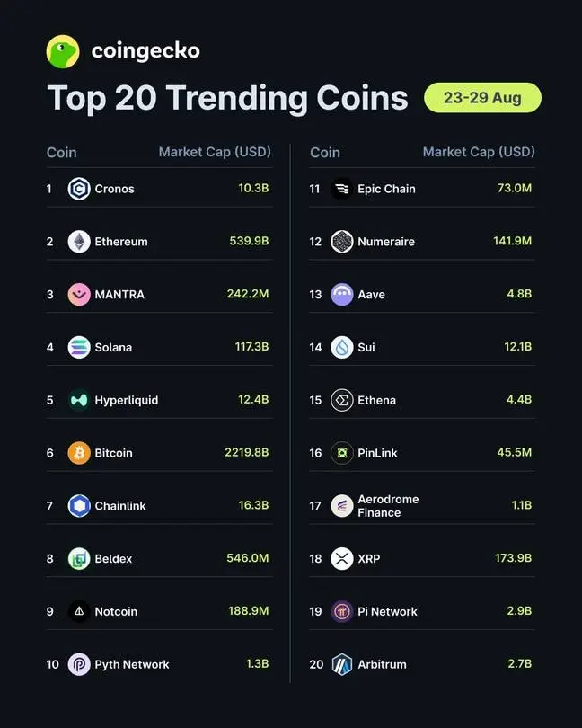Open the MANTRA coin name
582x728 pixels.
point(119,295)
